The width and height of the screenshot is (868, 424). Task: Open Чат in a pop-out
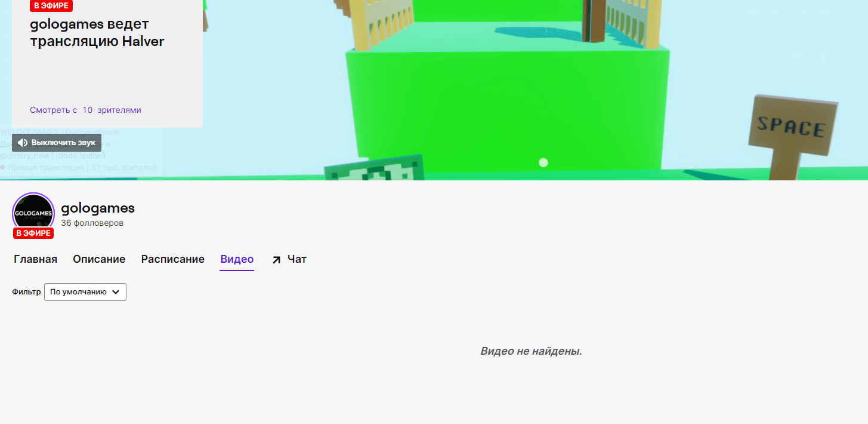(289, 259)
